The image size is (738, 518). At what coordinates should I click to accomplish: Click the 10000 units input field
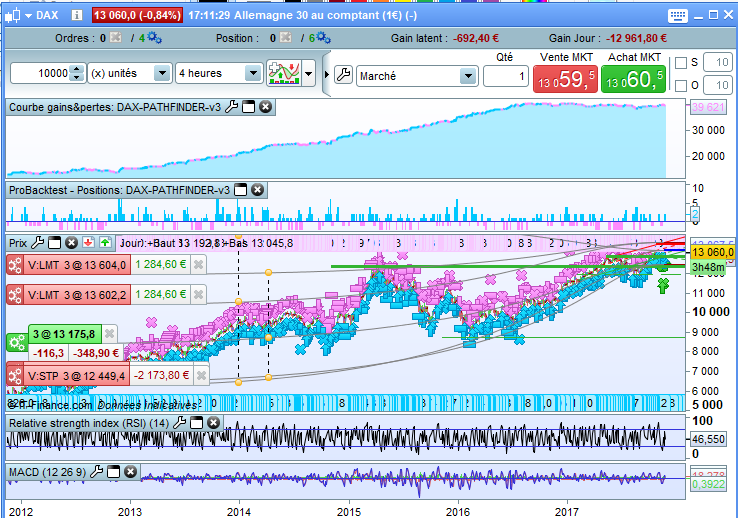click(x=40, y=73)
